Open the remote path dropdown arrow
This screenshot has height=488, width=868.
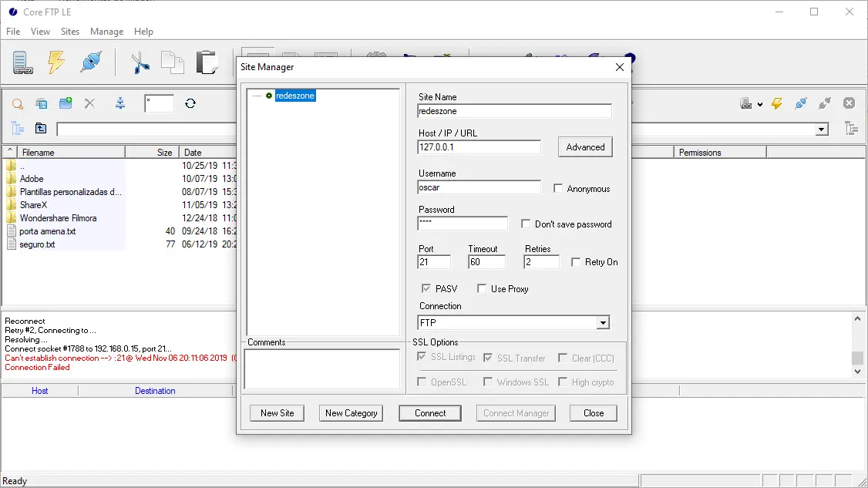click(822, 130)
